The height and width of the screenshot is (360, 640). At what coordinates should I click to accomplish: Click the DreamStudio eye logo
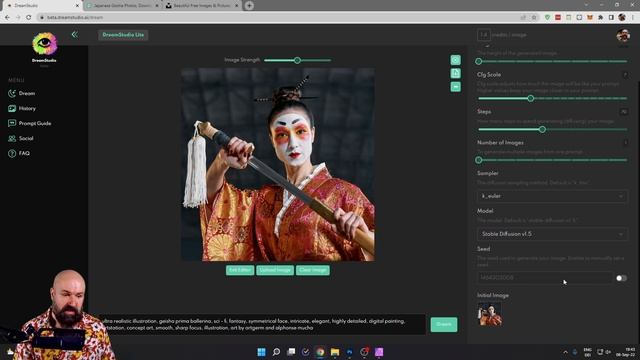[x=44, y=44]
